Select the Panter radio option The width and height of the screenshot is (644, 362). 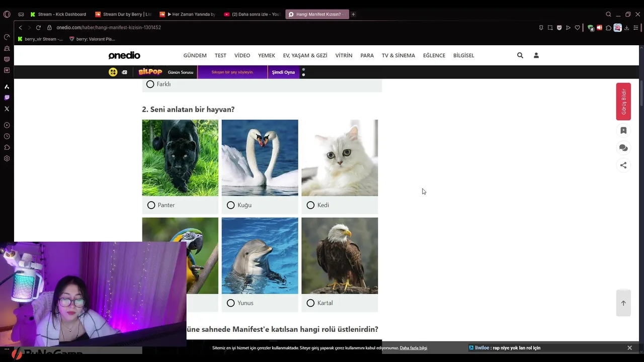click(151, 205)
